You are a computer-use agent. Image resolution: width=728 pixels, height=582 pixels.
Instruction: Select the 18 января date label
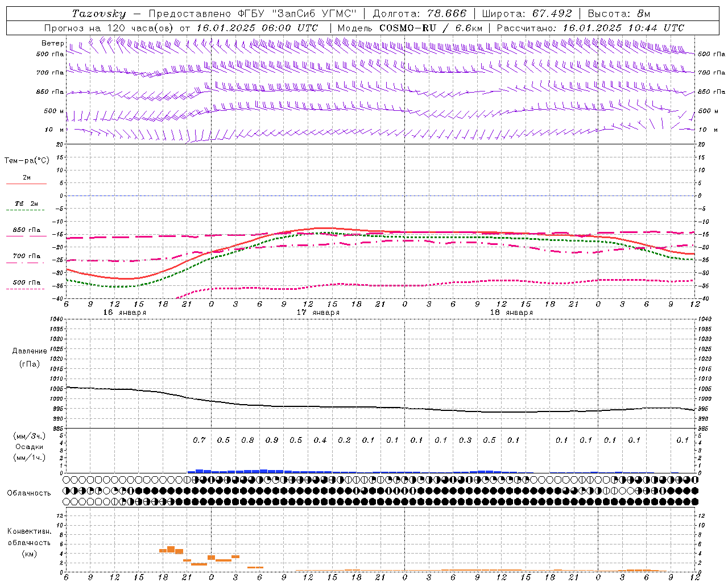point(511,313)
